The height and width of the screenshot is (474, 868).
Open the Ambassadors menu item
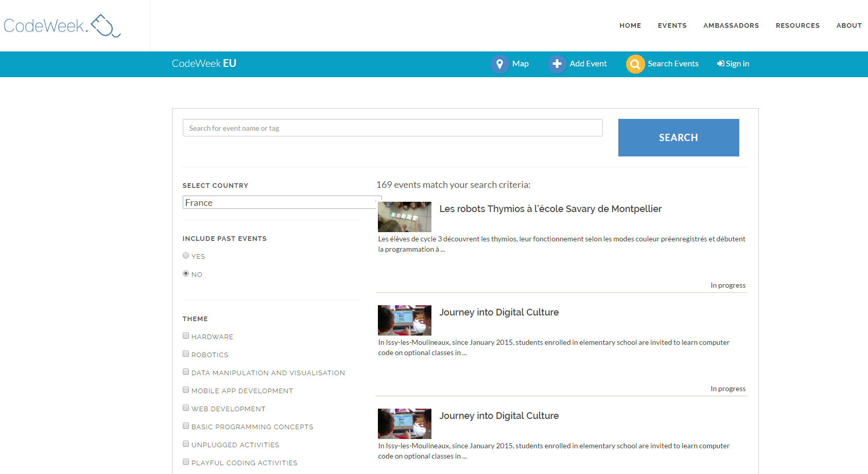pyautogui.click(x=731, y=26)
